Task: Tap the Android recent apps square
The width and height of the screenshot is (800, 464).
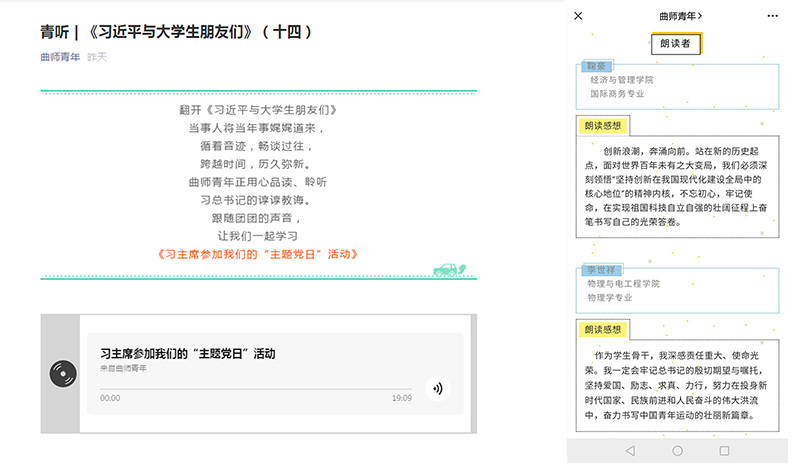Action: 725,451
